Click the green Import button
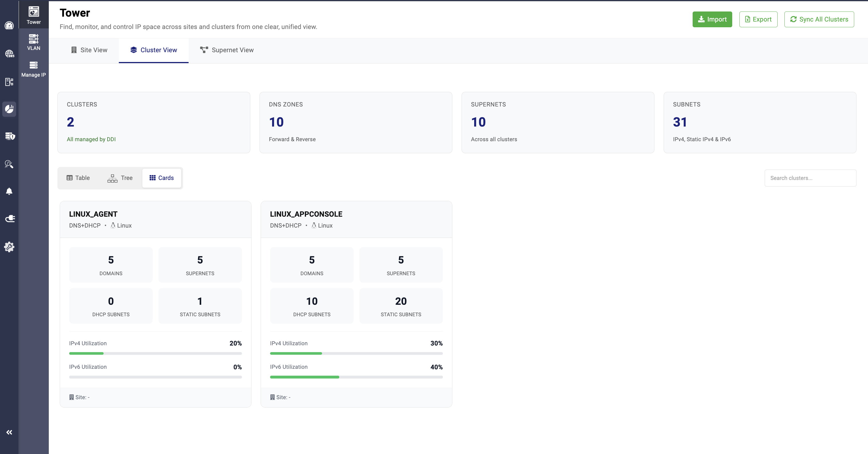Screen dimensions: 868x454 (x=712, y=20)
